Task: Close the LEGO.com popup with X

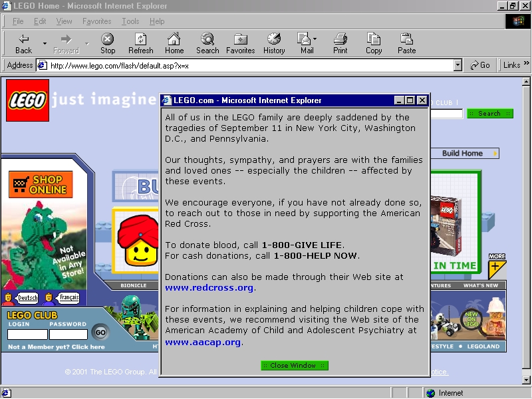Action: (422, 100)
